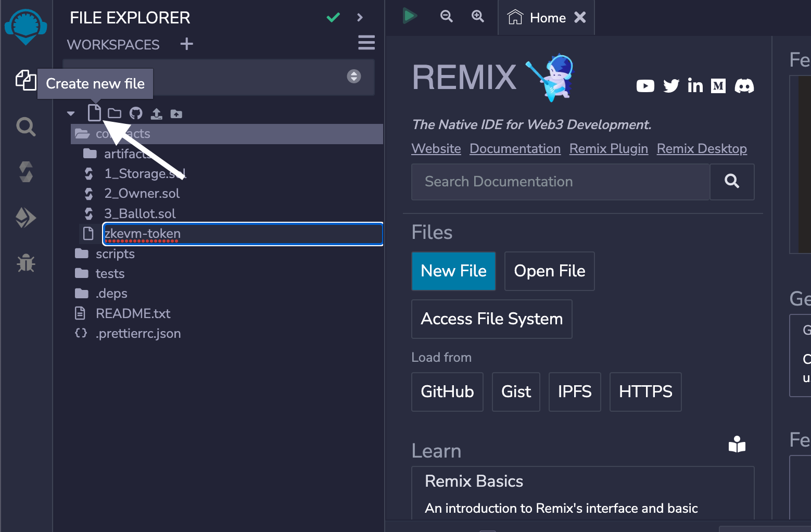Click the Create new file icon

pos(94,112)
